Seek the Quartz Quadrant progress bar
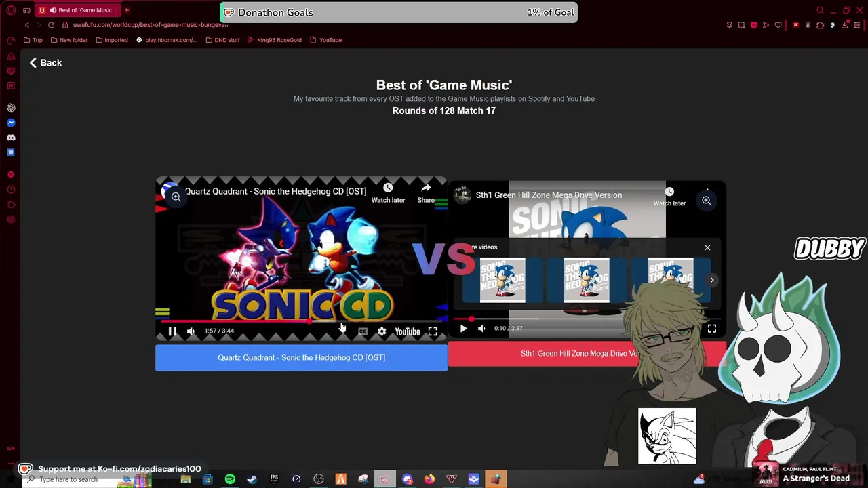Image resolution: width=868 pixels, height=488 pixels. click(x=301, y=321)
